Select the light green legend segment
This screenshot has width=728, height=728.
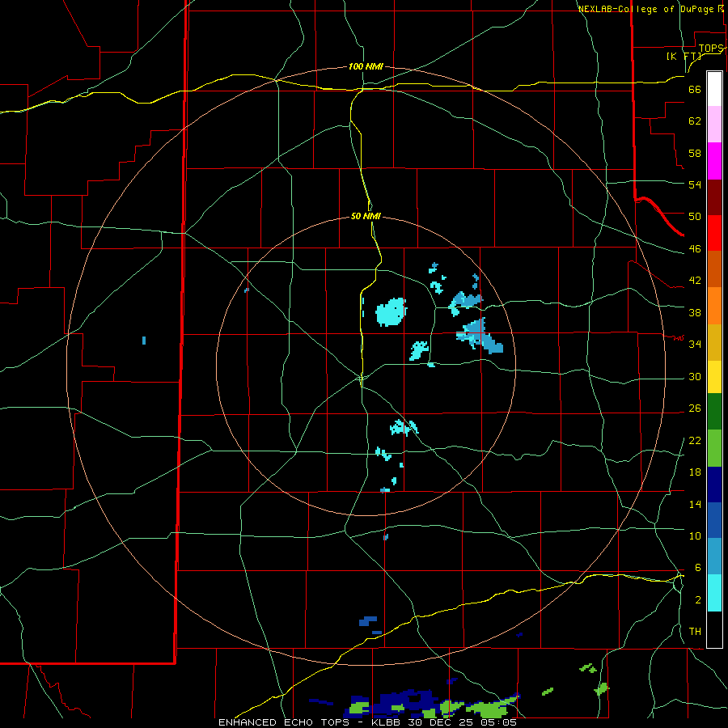[714, 448]
